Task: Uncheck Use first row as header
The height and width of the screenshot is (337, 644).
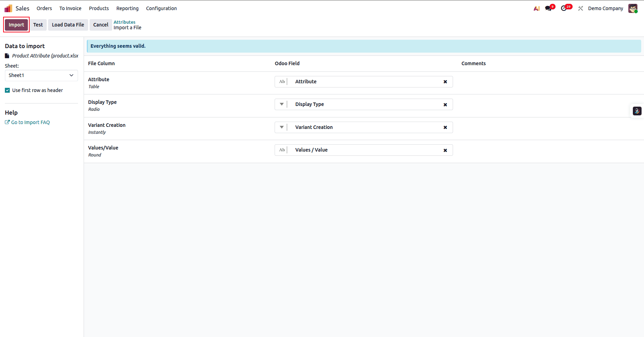Action: click(7, 90)
